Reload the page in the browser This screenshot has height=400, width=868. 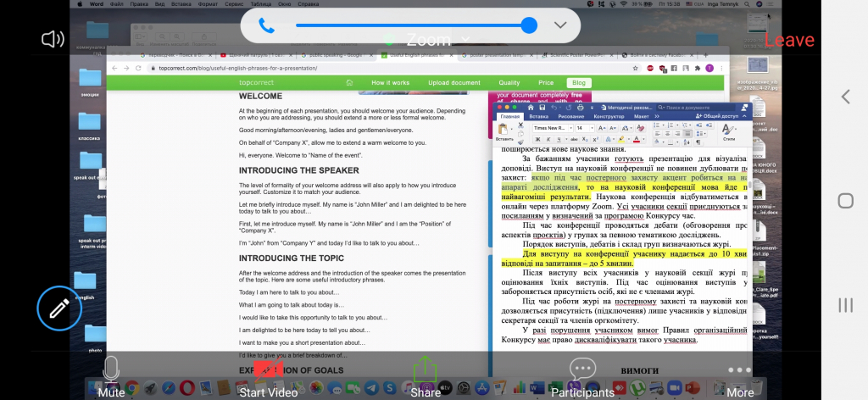138,68
